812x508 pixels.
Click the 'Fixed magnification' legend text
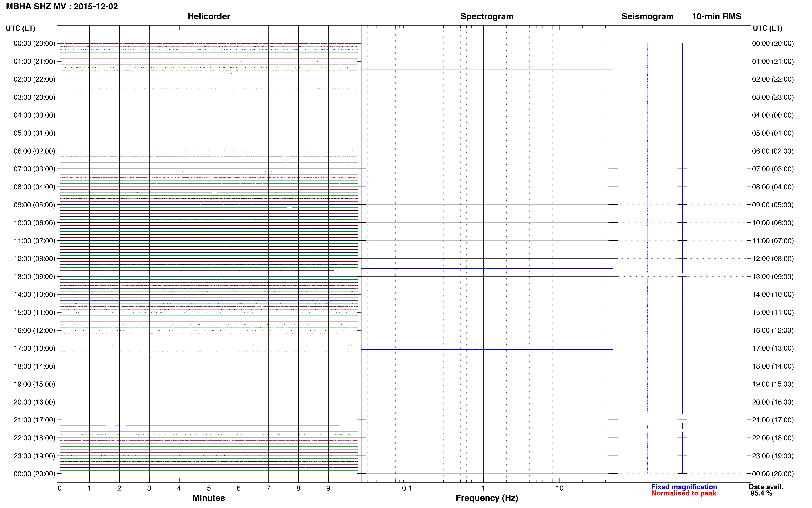(684, 487)
